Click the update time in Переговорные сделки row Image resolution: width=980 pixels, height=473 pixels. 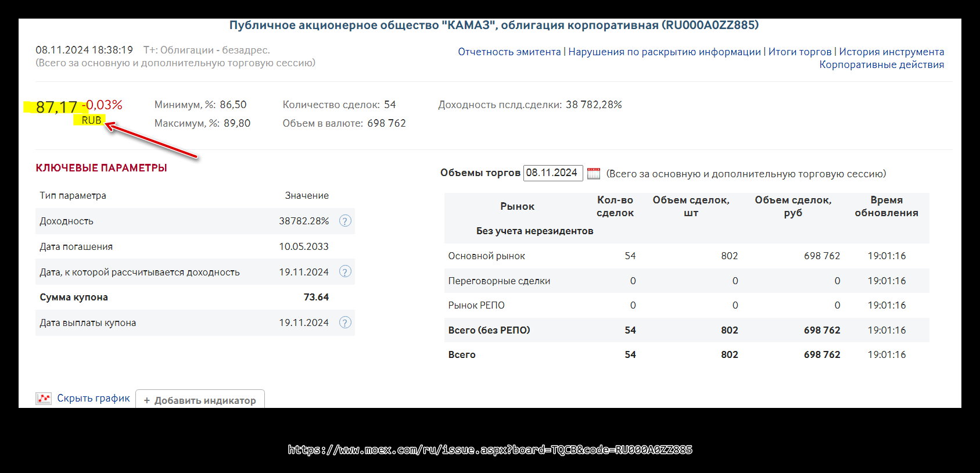pos(886,281)
